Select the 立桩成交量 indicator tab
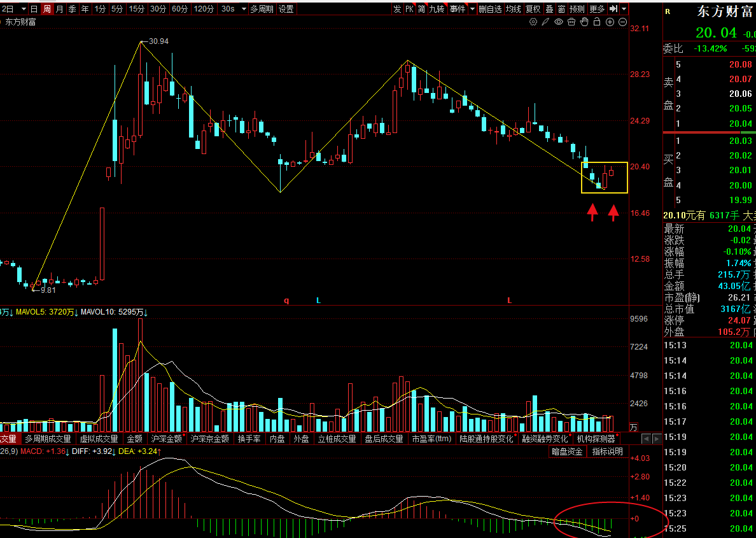The image size is (756, 538). [337, 439]
